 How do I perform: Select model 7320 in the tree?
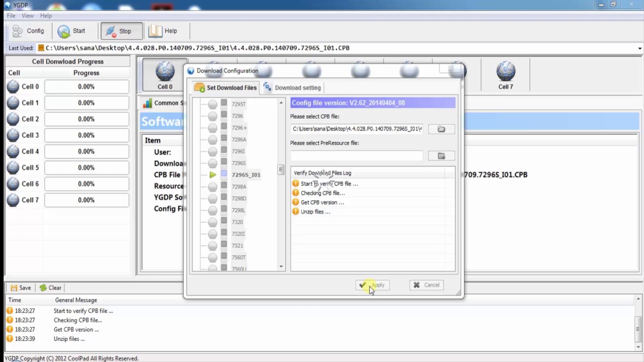(x=237, y=222)
